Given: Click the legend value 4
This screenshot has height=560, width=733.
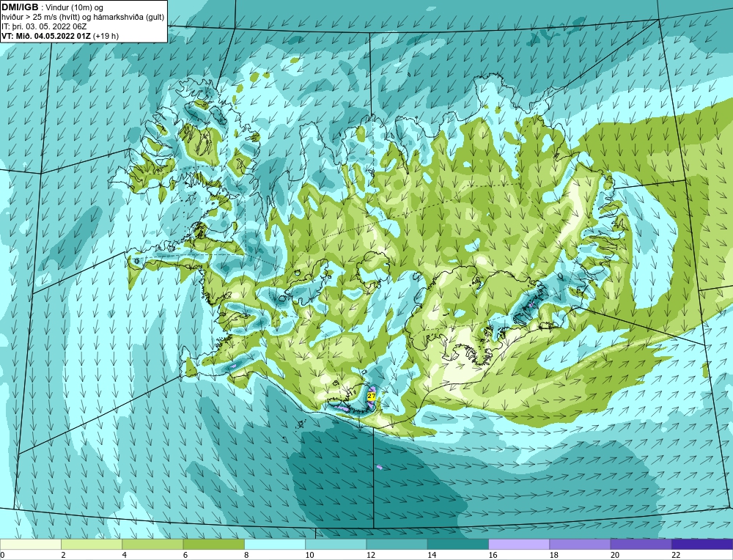Looking at the screenshot, I should [125, 555].
